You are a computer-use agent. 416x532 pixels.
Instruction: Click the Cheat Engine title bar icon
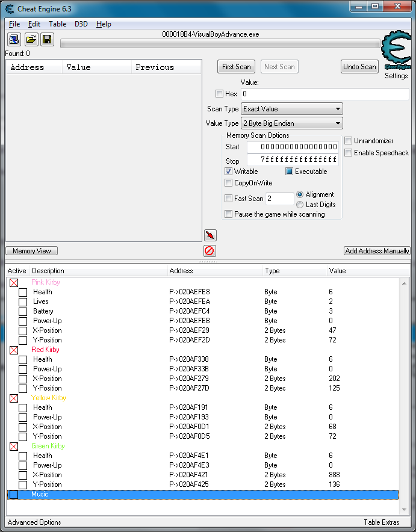point(9,8)
